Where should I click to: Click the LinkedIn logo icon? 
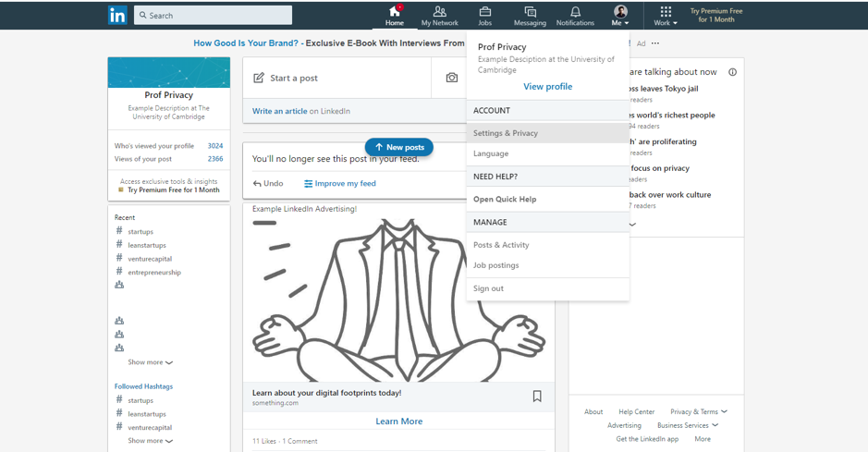click(117, 16)
